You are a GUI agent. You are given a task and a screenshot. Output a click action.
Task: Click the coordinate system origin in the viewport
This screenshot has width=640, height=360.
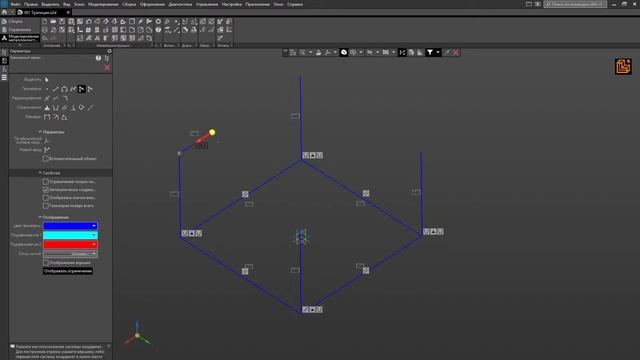(301, 237)
